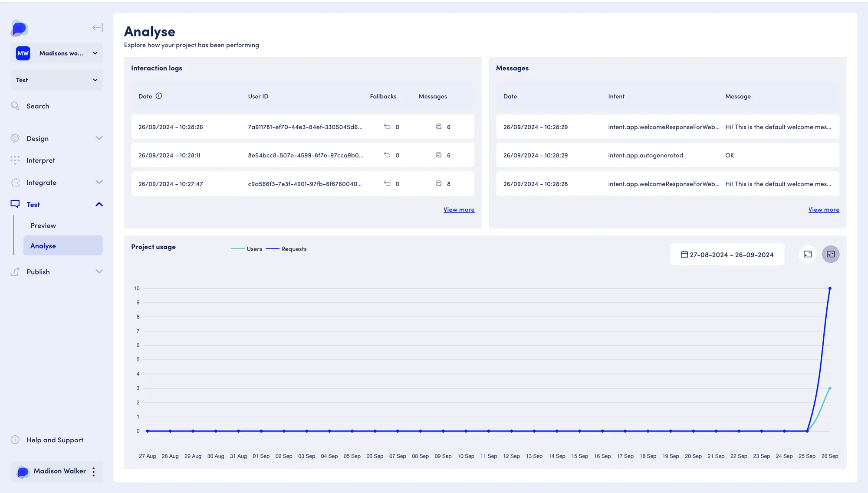Toggle the Users series in chart legend
The width and height of the screenshot is (868, 493).
[247, 249]
